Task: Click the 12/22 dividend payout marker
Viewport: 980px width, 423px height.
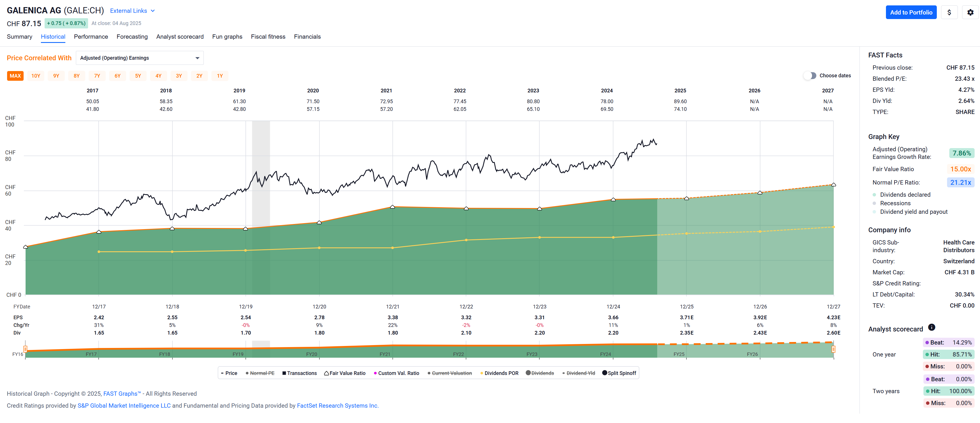Action: pos(466,240)
